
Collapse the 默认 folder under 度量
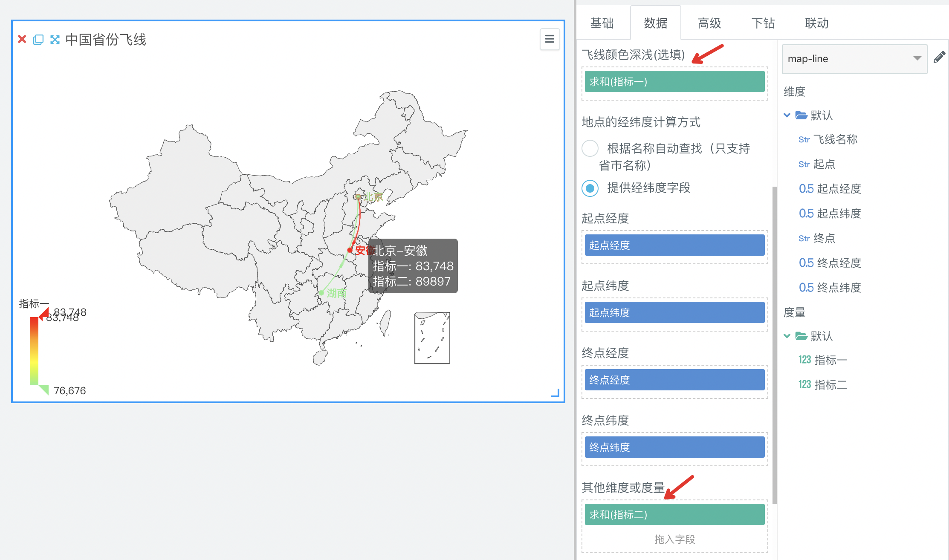pyautogui.click(x=787, y=336)
